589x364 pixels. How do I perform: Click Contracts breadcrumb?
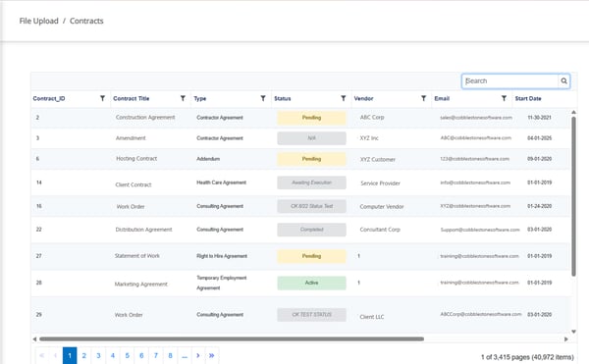[x=86, y=21]
